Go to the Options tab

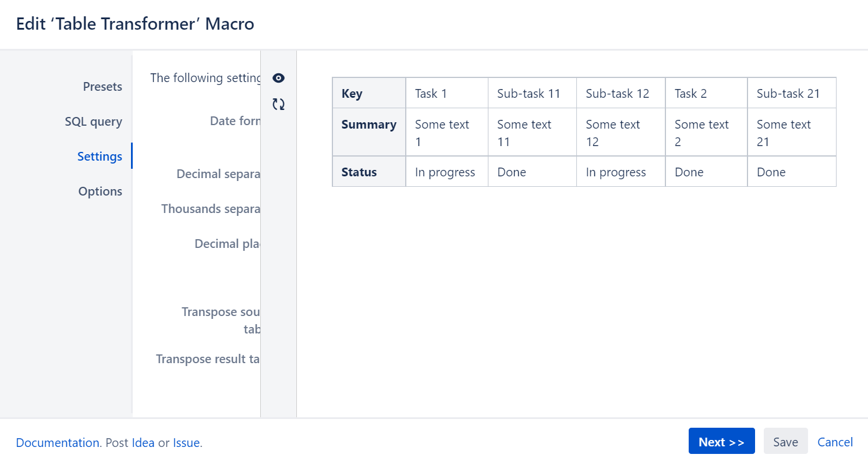click(x=100, y=191)
